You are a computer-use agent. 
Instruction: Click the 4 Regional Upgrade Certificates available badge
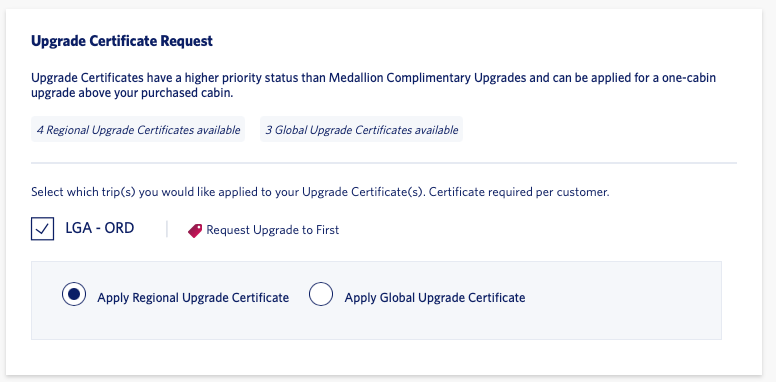(x=138, y=130)
